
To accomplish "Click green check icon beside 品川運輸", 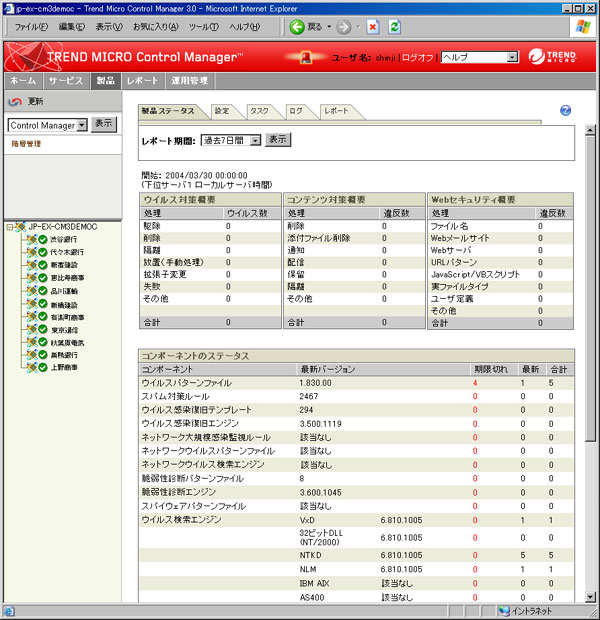I will point(43,291).
